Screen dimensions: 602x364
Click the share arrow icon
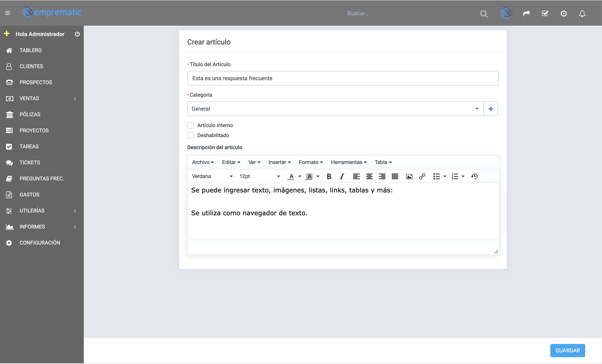[526, 13]
